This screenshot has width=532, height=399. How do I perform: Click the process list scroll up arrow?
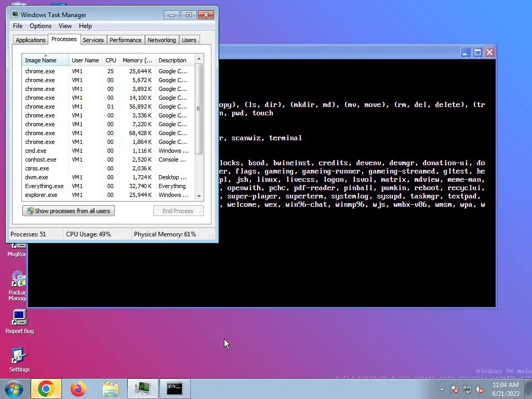(x=199, y=59)
